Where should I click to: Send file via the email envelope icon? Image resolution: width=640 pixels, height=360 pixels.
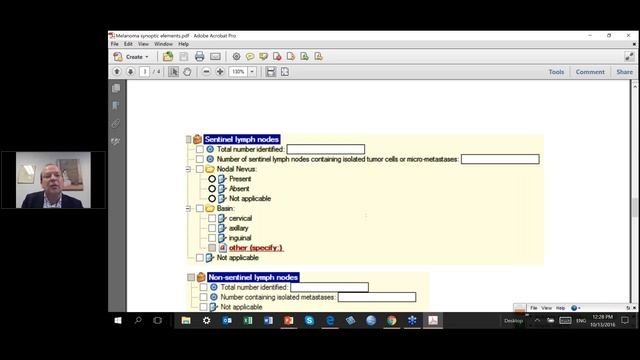click(x=215, y=56)
